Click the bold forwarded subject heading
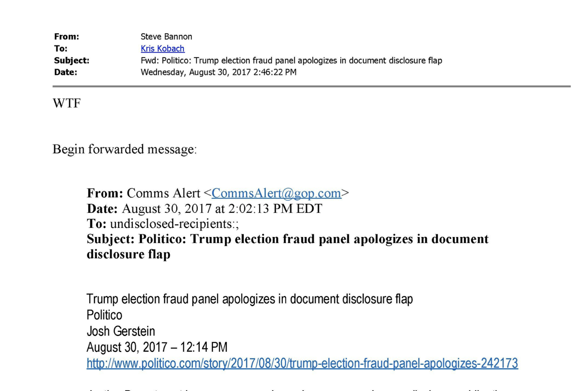Image resolution: width=588 pixels, height=391 pixels. pyautogui.click(x=287, y=247)
